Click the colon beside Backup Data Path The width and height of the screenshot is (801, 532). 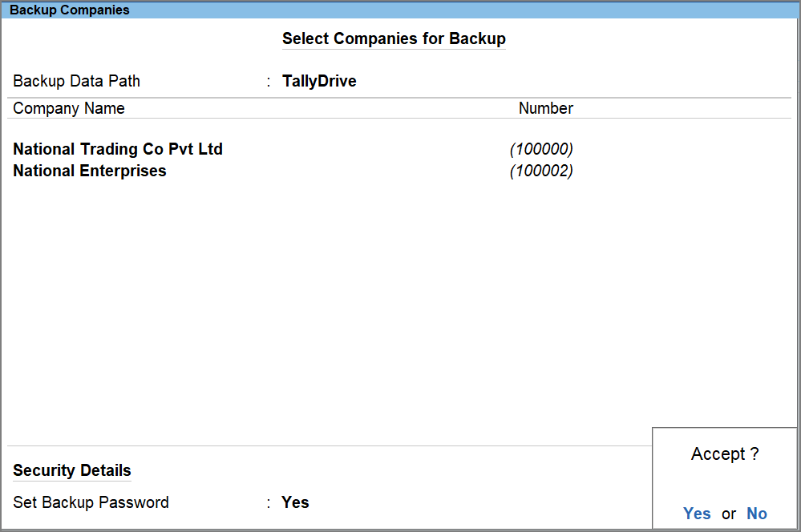click(x=269, y=82)
